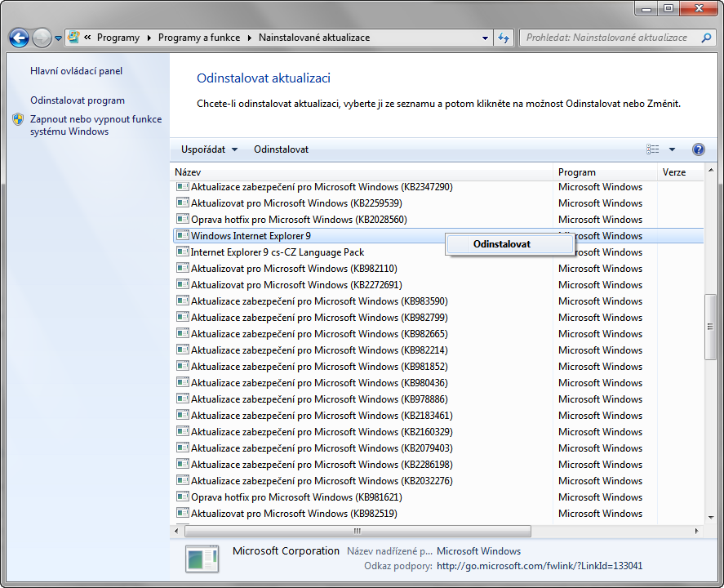Click the vertical scrollbar thumb
Image resolution: width=724 pixels, height=588 pixels.
711,327
